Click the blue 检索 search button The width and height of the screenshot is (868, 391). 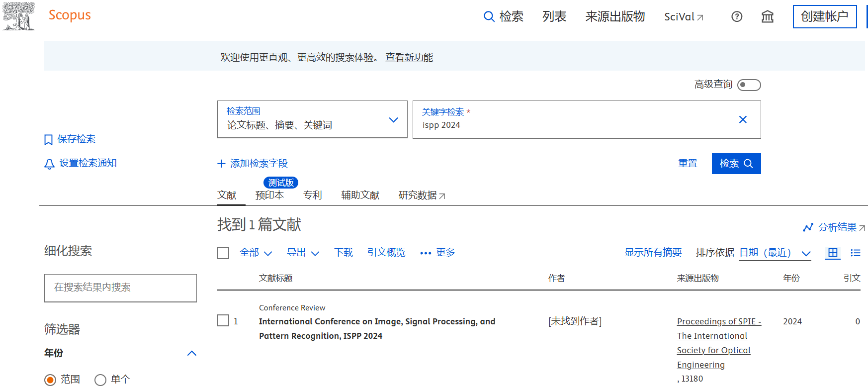coord(736,164)
